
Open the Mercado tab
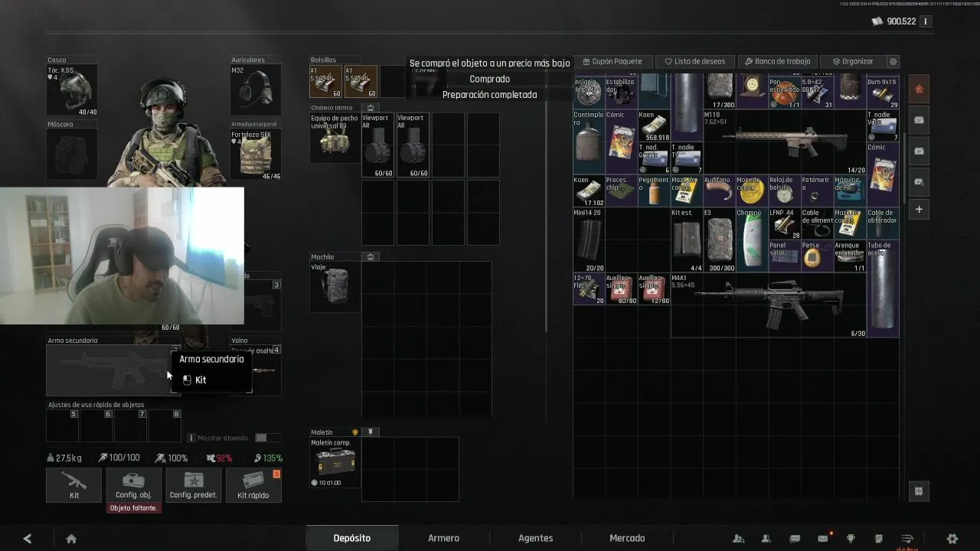[x=627, y=538]
